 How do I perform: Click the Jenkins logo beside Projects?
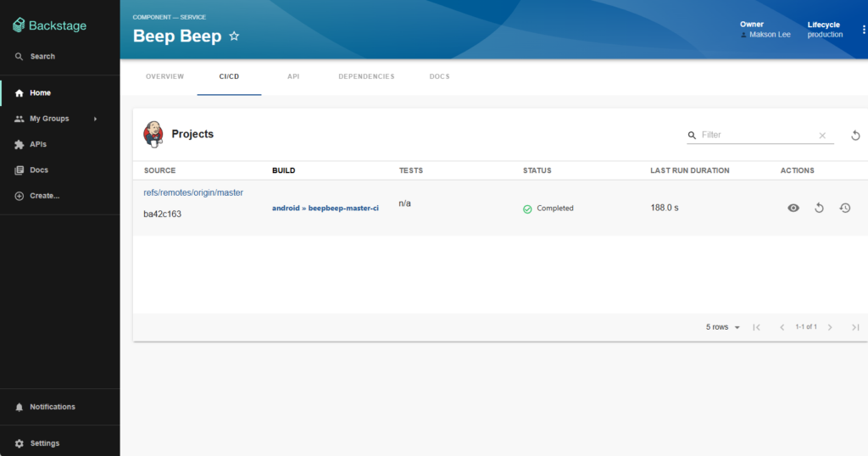pos(153,134)
